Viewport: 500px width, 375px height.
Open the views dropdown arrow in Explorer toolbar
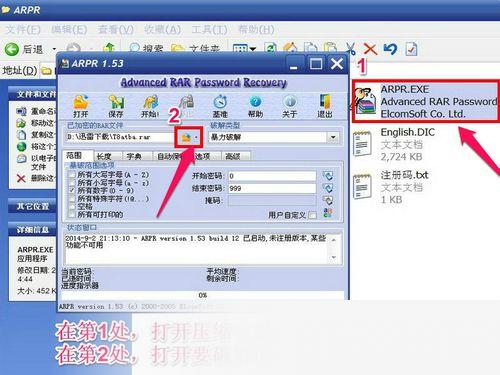[x=253, y=49]
